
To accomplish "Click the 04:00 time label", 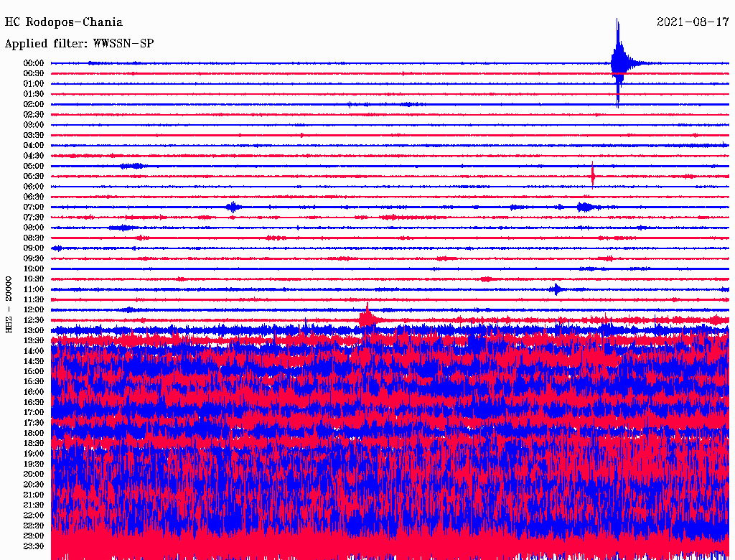I will 34,146.
